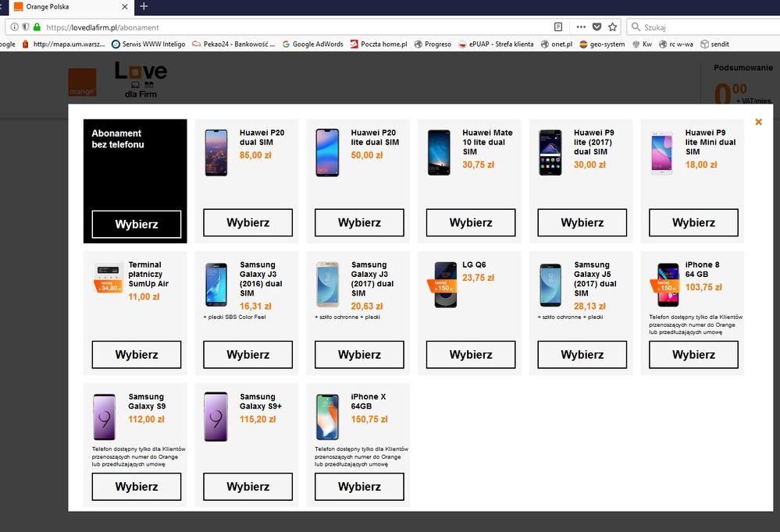Screen dimensions: 780x532
Task: Open the mapa.um.warsz bookmark
Action: point(63,44)
